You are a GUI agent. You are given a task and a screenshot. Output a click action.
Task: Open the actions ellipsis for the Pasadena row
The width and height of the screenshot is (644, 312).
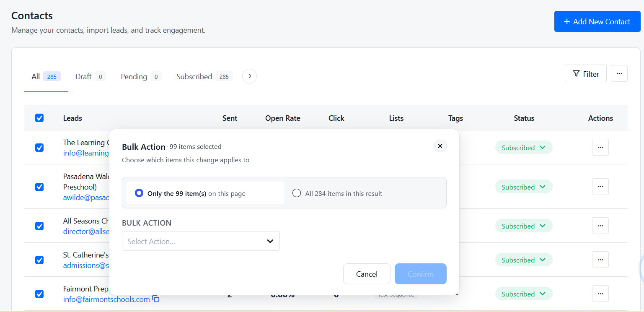click(600, 187)
